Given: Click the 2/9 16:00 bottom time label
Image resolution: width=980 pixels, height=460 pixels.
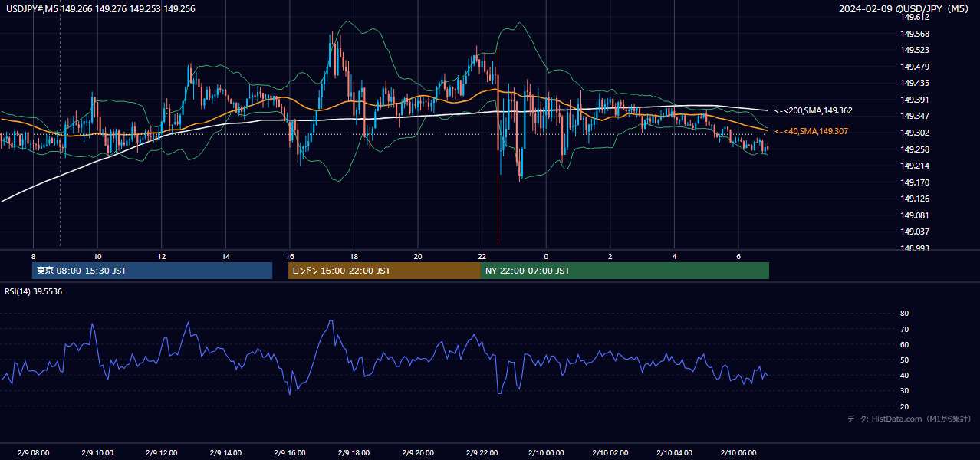Looking at the screenshot, I should coord(290,452).
